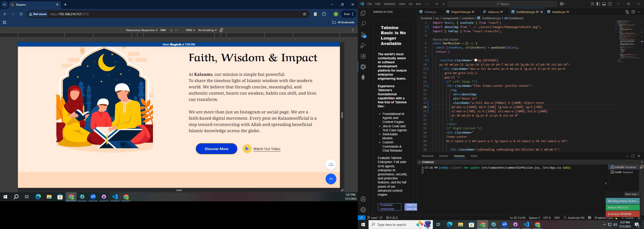Image resolution: width=644 pixels, height=229 pixels.
Task: Open the VS Code Search view
Action: click(x=363, y=24)
